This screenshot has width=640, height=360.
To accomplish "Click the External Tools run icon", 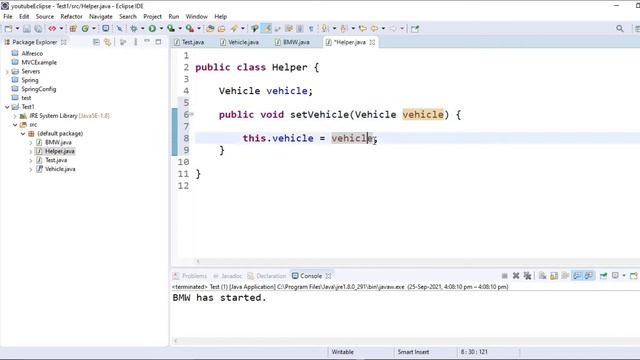I will pos(190,29).
